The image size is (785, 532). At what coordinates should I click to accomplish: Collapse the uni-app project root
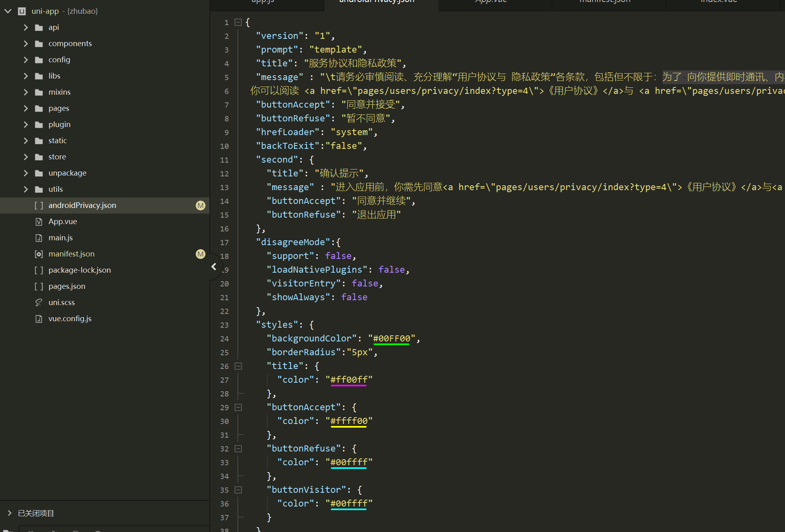[x=8, y=11]
